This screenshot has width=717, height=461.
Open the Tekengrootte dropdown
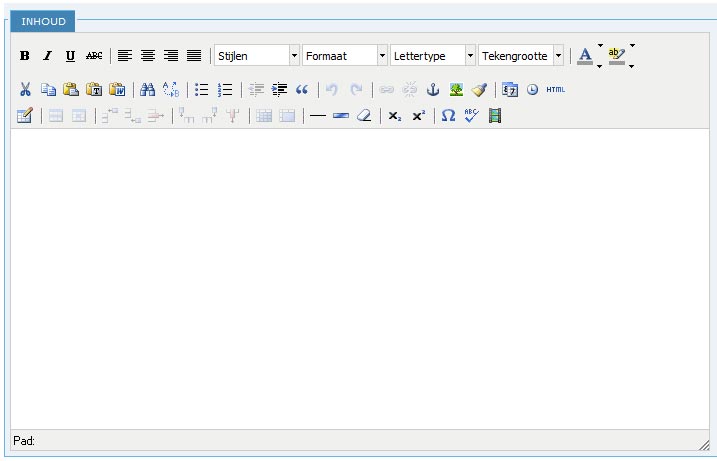tap(521, 56)
